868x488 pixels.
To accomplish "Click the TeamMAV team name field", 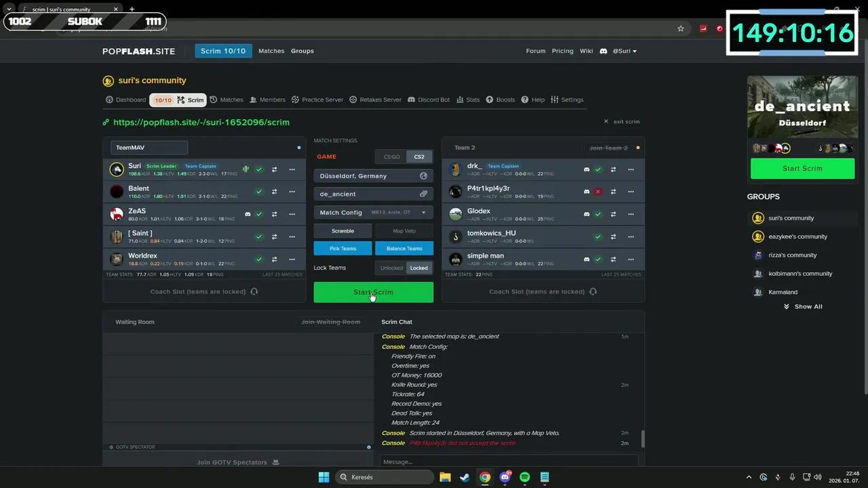I will coord(149,147).
